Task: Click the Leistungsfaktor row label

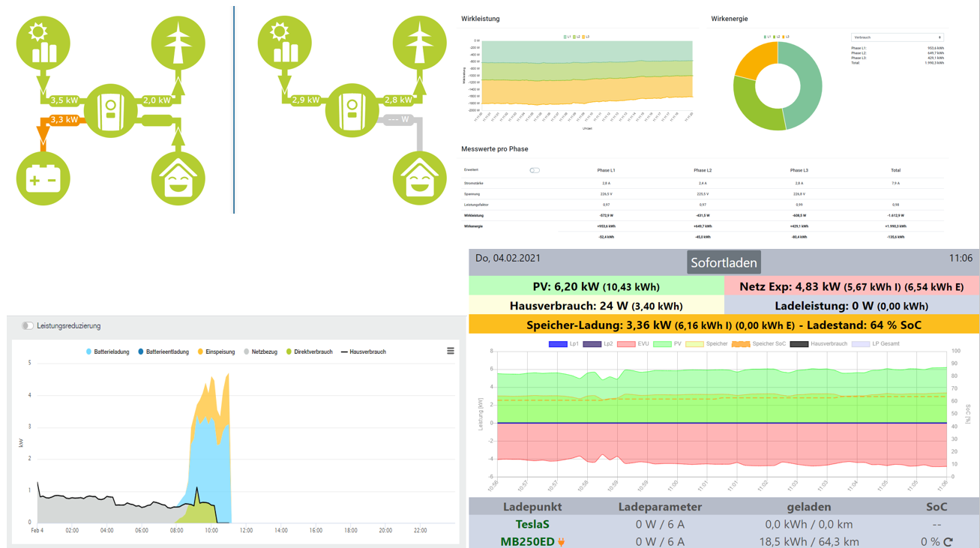Action: (x=476, y=205)
